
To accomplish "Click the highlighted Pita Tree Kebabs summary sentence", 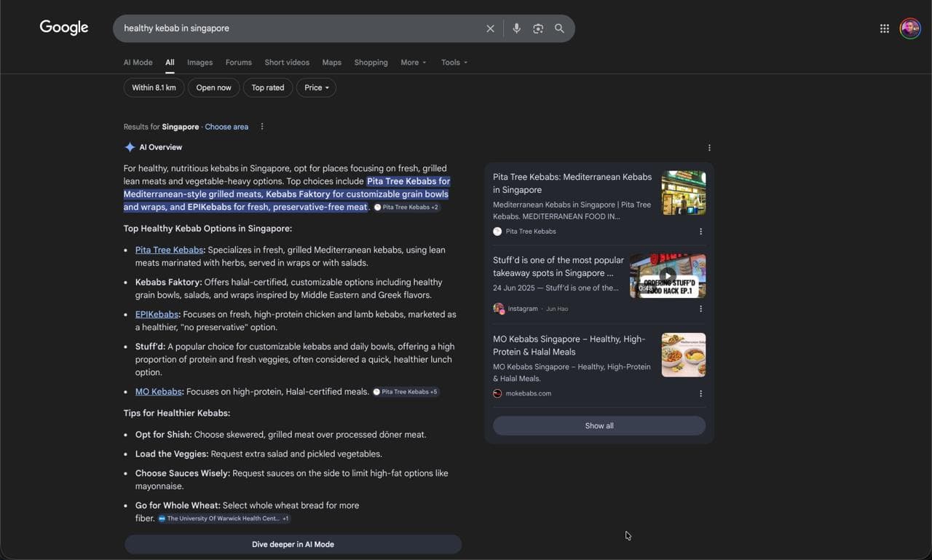I will point(287,194).
